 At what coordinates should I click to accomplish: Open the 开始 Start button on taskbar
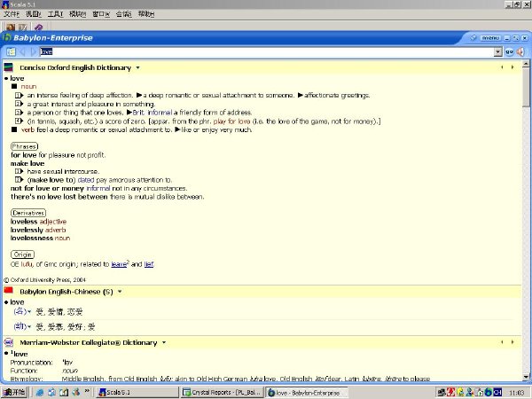(x=14, y=392)
